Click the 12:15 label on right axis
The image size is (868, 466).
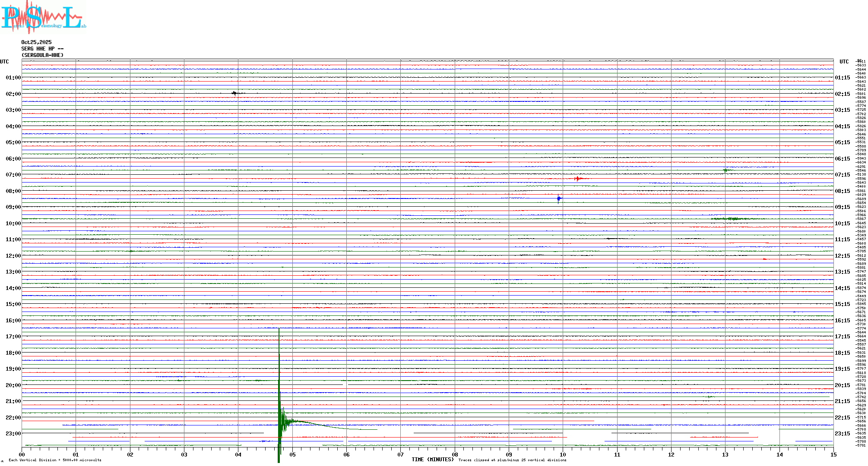842,256
